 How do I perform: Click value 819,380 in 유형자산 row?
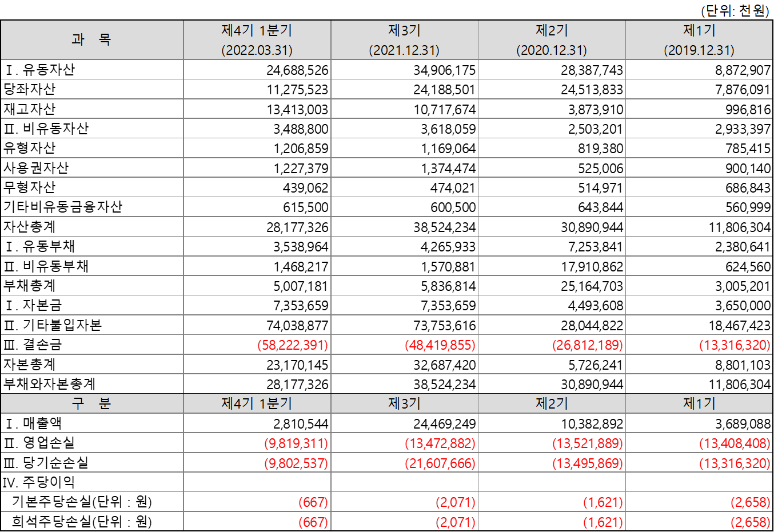[600, 149]
